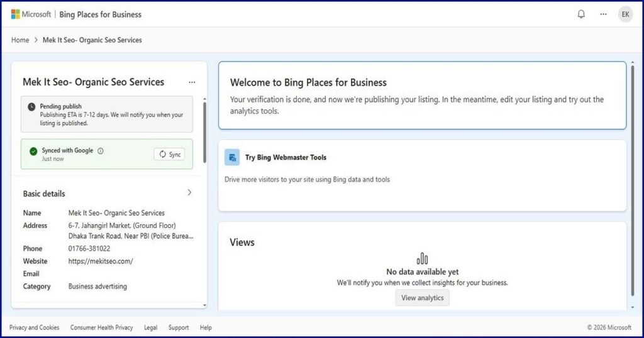
Task: Open the notifications bell
Action: point(581,14)
